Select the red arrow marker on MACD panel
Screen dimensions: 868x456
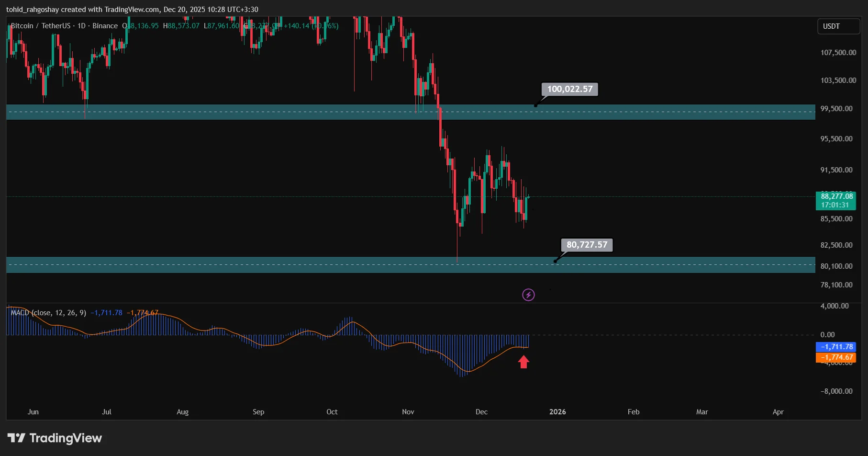click(524, 363)
